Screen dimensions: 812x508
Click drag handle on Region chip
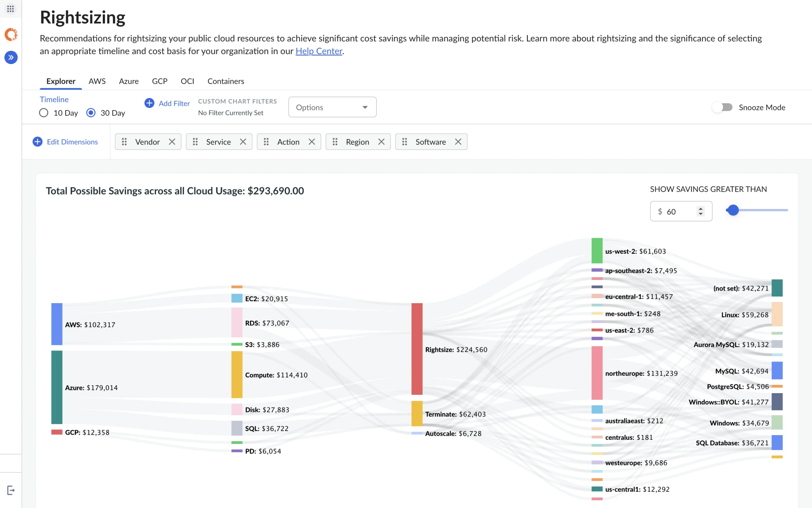(335, 142)
